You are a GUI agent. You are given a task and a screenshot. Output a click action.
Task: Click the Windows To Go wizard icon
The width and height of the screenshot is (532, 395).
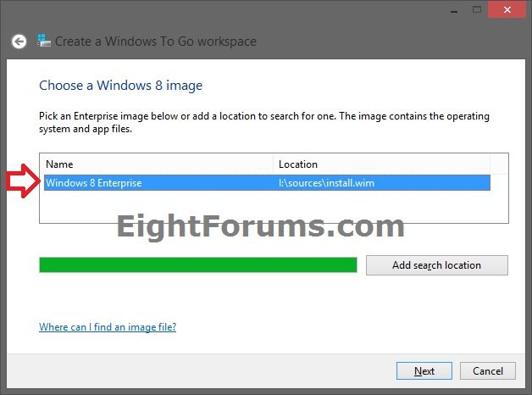tap(42, 41)
